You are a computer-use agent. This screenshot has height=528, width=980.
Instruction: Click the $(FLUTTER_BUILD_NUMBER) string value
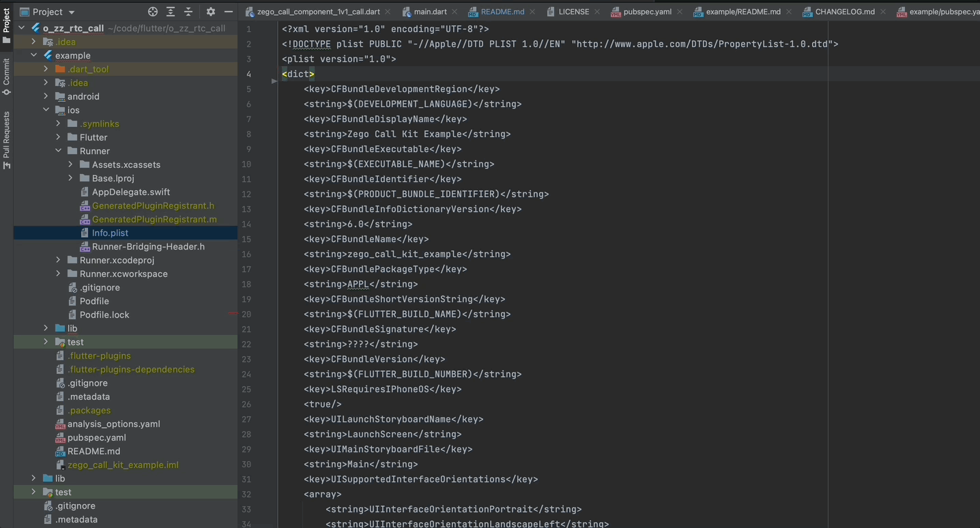[410, 374]
